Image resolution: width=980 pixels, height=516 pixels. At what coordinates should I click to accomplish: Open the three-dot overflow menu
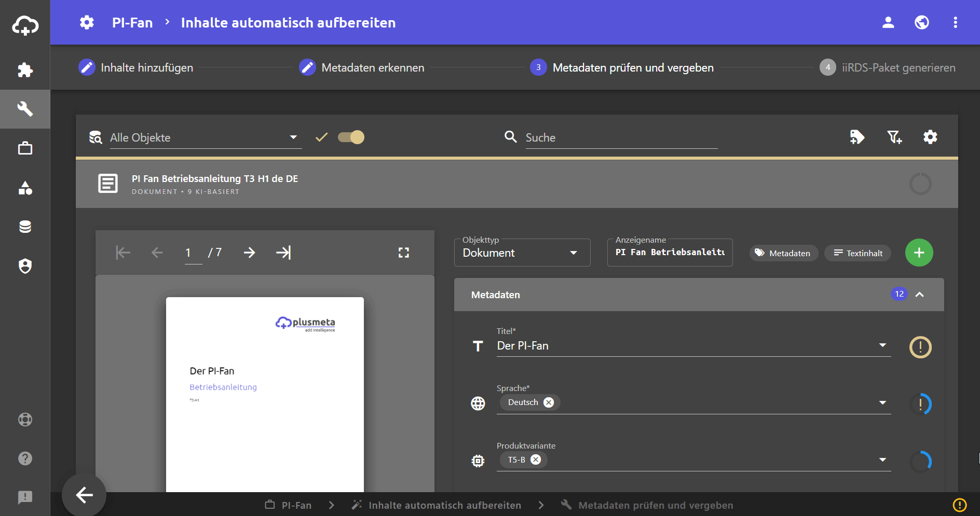click(x=955, y=22)
